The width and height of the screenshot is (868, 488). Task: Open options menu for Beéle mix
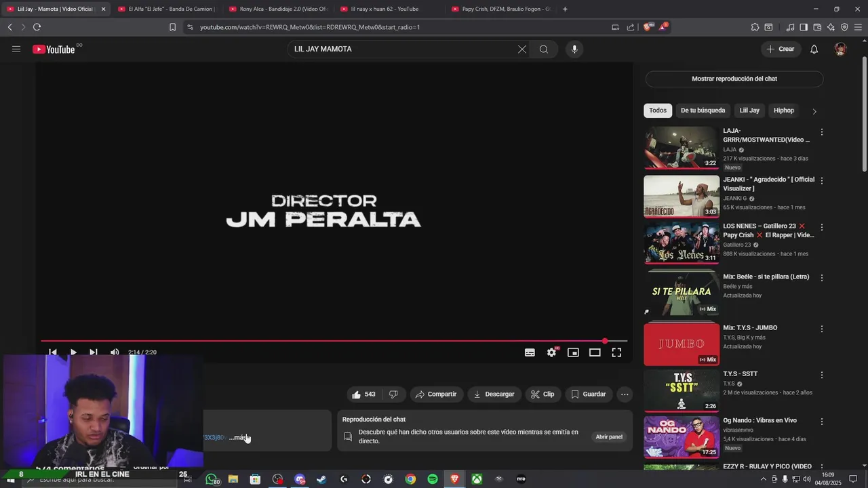pyautogui.click(x=822, y=278)
